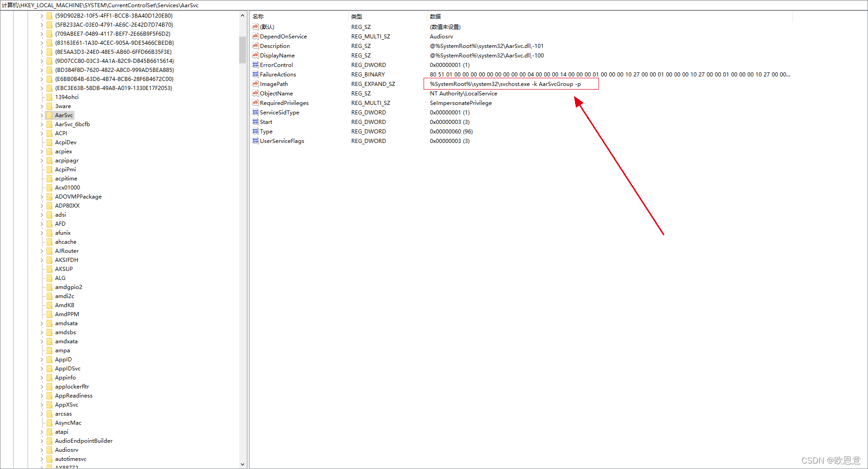Click the SeImpersonatePrivilege data cell
The height and width of the screenshot is (469, 868).
(x=461, y=103)
